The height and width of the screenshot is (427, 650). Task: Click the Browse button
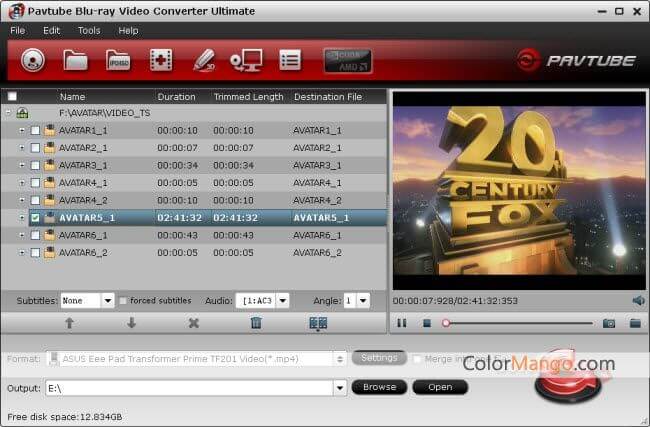click(379, 387)
